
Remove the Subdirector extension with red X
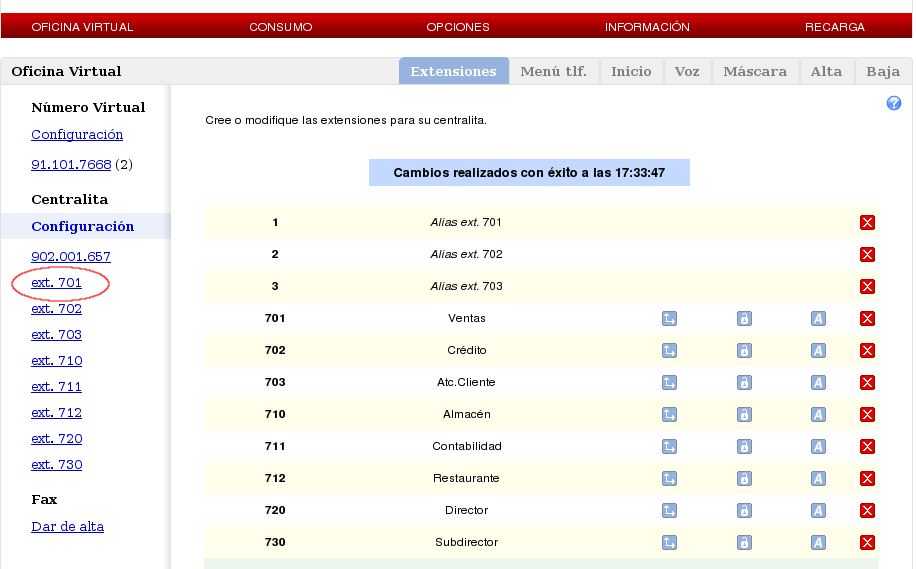[x=867, y=543]
